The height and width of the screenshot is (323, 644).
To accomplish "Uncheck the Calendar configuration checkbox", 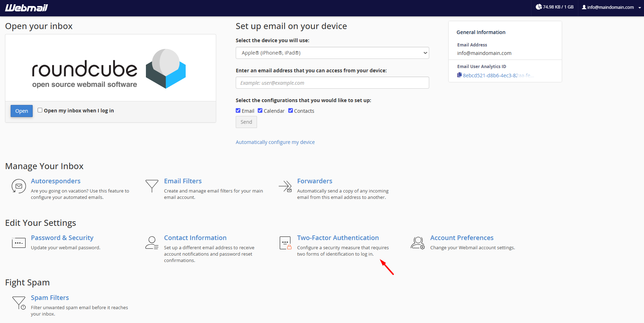I will coord(260,111).
